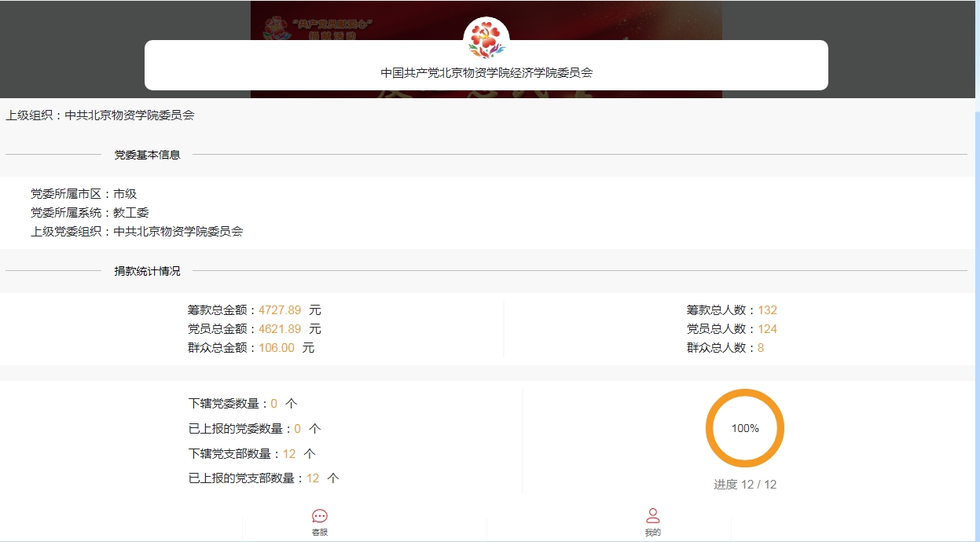The width and height of the screenshot is (980, 542).
Task: Click the flower logo at the top
Action: (486, 39)
